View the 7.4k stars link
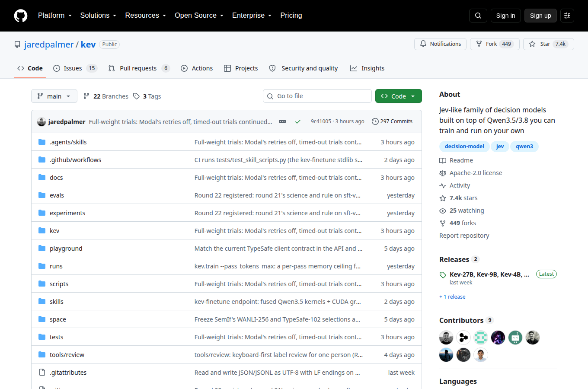 (x=459, y=198)
